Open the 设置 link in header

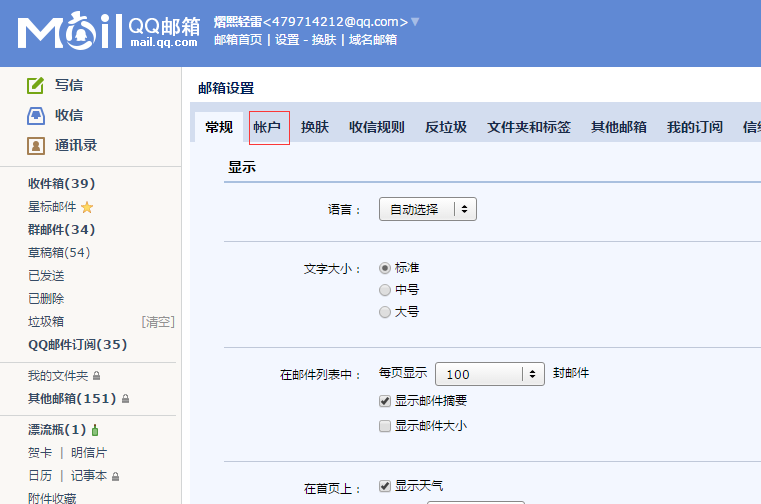(287, 40)
